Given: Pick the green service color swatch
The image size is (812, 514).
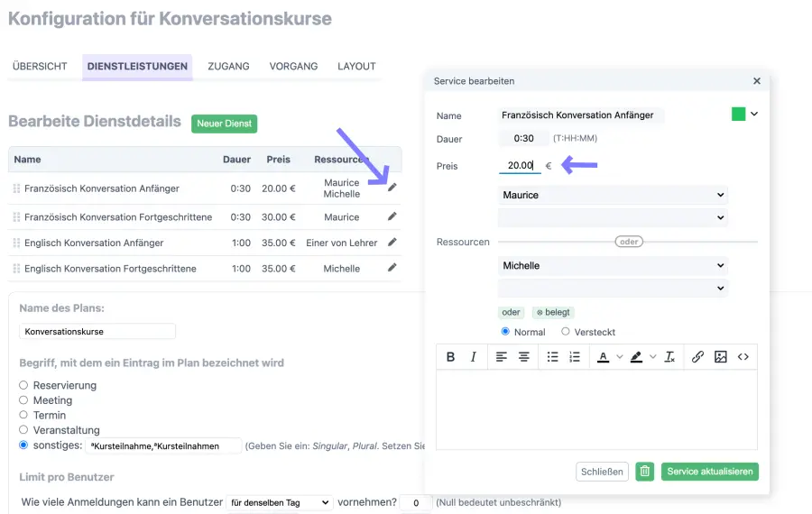Looking at the screenshot, I should (x=738, y=114).
